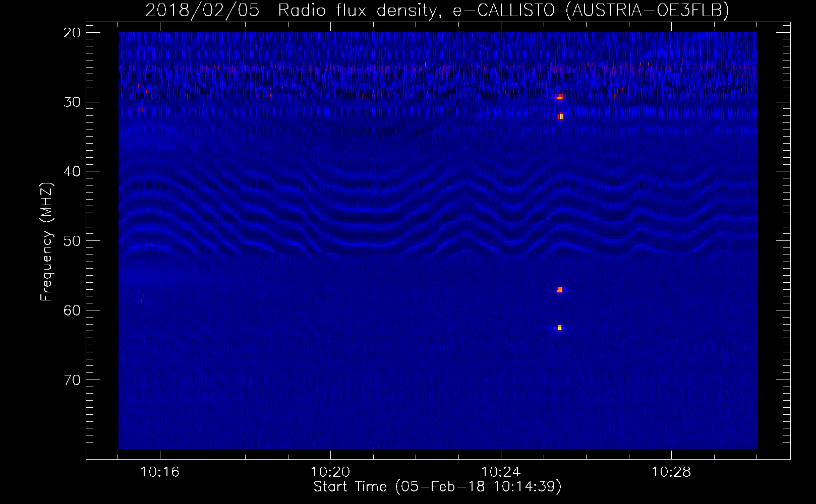
Task: Click frequency tick label "30"
Action: (x=73, y=102)
